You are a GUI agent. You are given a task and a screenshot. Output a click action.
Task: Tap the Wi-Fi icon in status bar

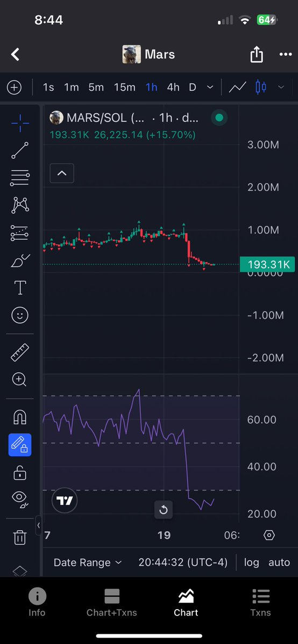[x=245, y=20]
